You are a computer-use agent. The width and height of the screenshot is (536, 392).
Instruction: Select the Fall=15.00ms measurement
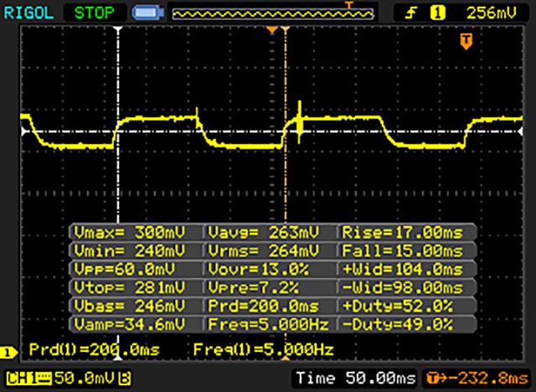[402, 251]
